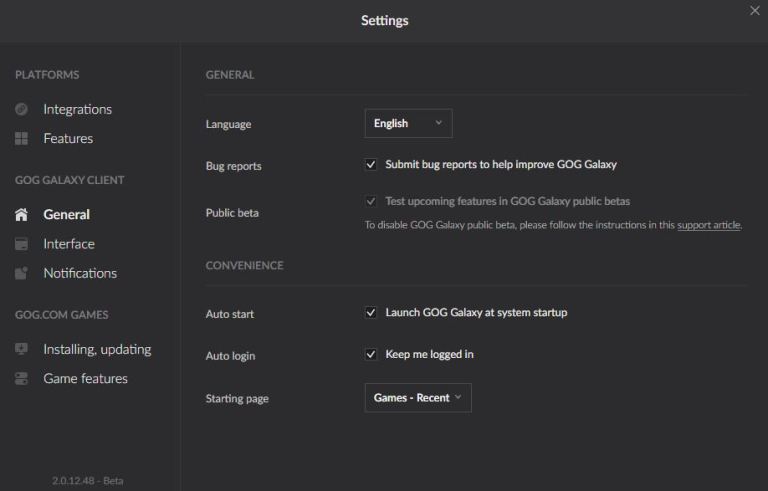This screenshot has height=491, width=768.
Task: Toggle the public betas test checkbox
Action: 371,201
